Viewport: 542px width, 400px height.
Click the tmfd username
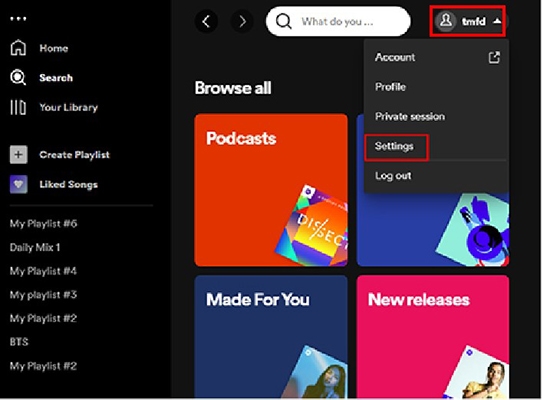coord(474,21)
